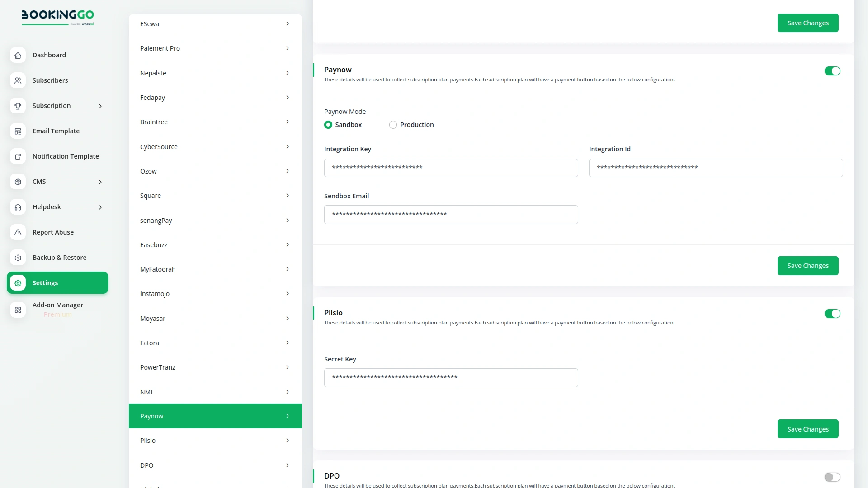Open the Report Abuse page

pos(53,232)
